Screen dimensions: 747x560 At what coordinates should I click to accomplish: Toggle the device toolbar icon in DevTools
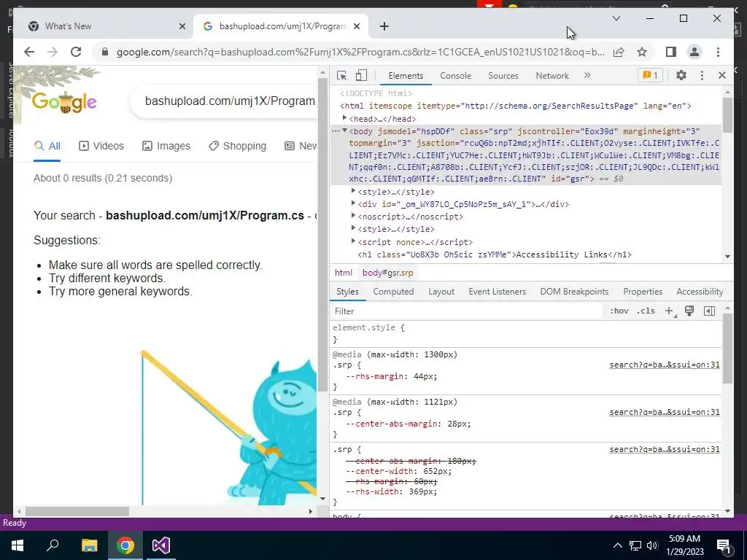pyautogui.click(x=362, y=75)
